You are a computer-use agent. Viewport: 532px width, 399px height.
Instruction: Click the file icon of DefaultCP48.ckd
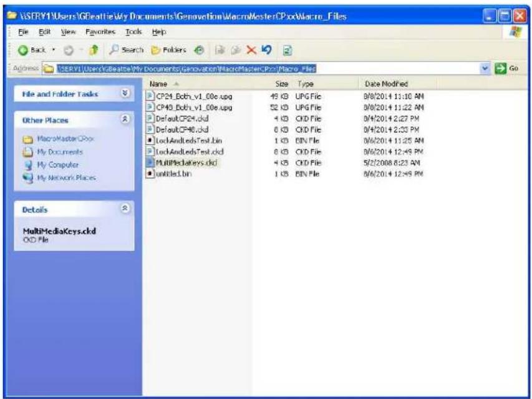150,129
